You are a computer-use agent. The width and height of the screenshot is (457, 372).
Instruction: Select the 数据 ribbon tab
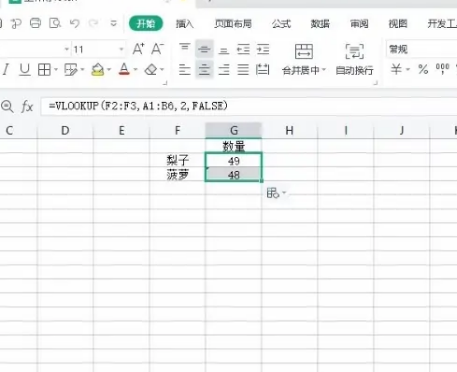[320, 24]
